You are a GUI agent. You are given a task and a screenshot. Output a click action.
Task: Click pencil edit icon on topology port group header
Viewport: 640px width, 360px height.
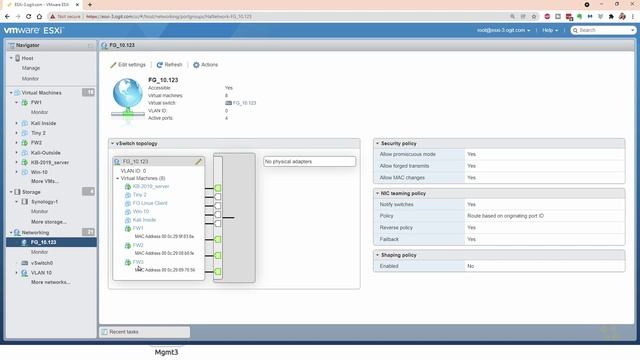198,162
